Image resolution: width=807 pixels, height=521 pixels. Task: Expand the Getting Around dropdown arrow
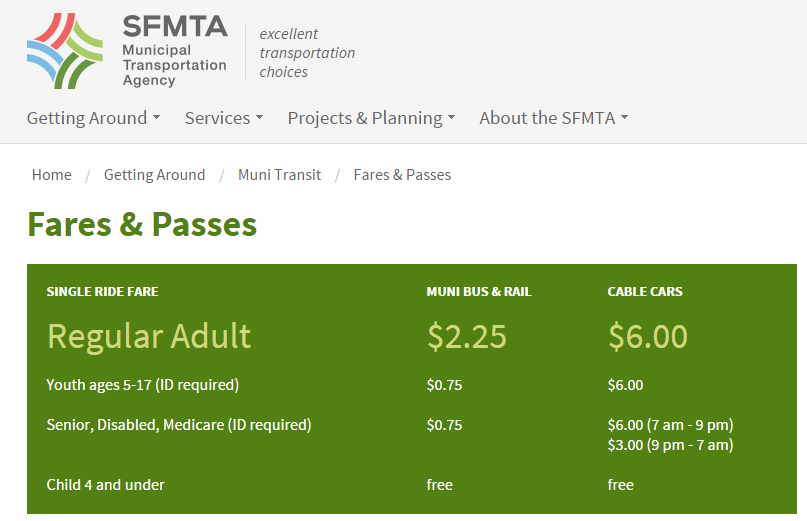coord(156,119)
